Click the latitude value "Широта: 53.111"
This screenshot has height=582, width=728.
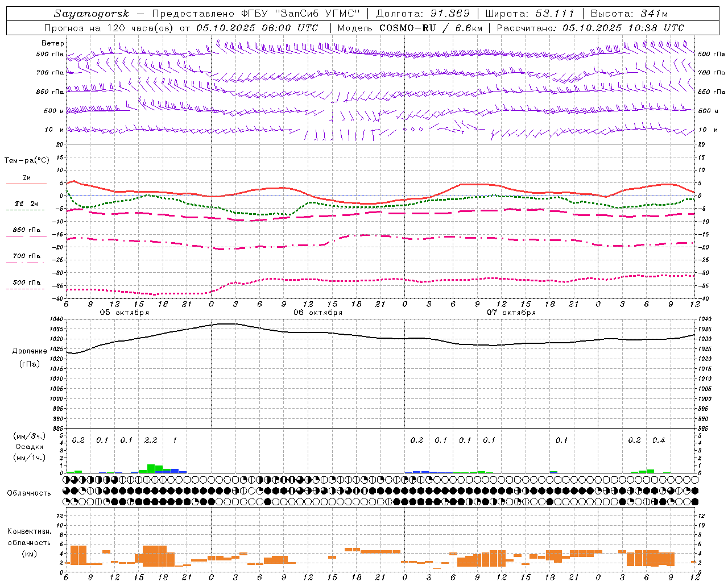pyautogui.click(x=530, y=14)
